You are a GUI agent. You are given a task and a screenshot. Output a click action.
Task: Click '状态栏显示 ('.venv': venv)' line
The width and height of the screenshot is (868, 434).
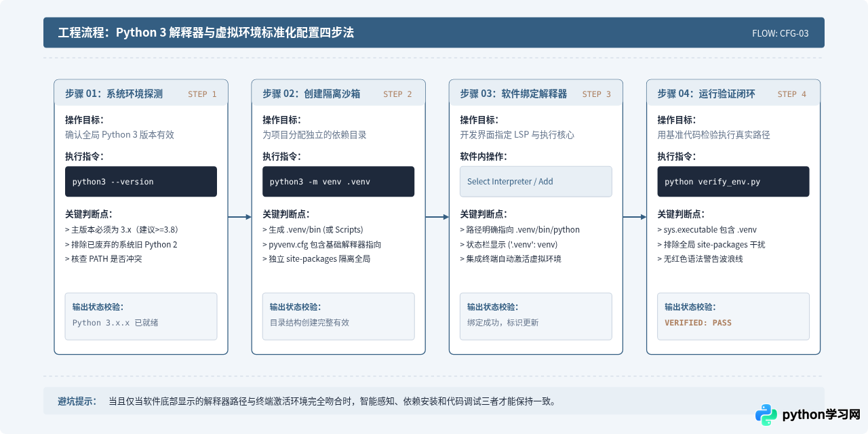coord(509,244)
